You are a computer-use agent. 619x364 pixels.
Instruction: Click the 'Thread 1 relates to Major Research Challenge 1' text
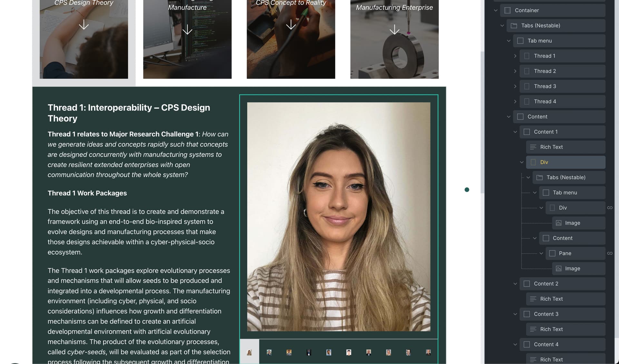[123, 134]
